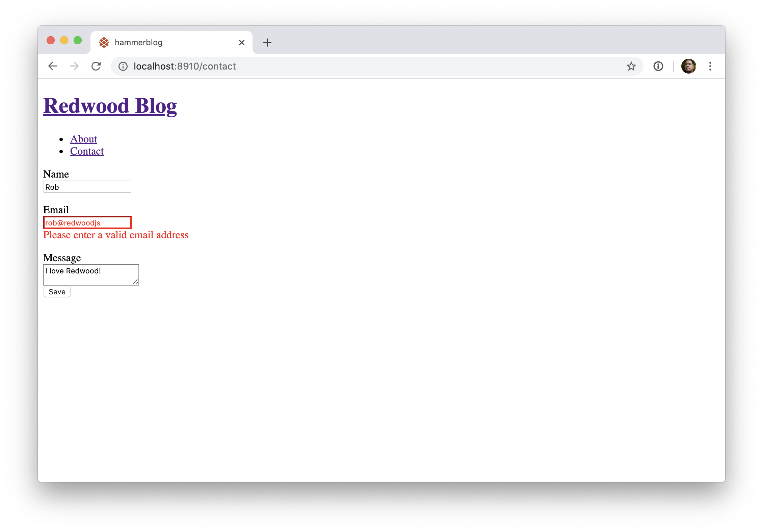The height and width of the screenshot is (532, 763).
Task: Click the hammerblog tab favicon
Action: point(104,43)
